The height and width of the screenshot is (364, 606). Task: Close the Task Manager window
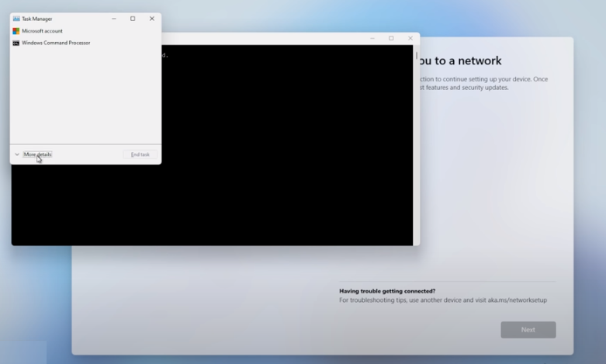(152, 19)
